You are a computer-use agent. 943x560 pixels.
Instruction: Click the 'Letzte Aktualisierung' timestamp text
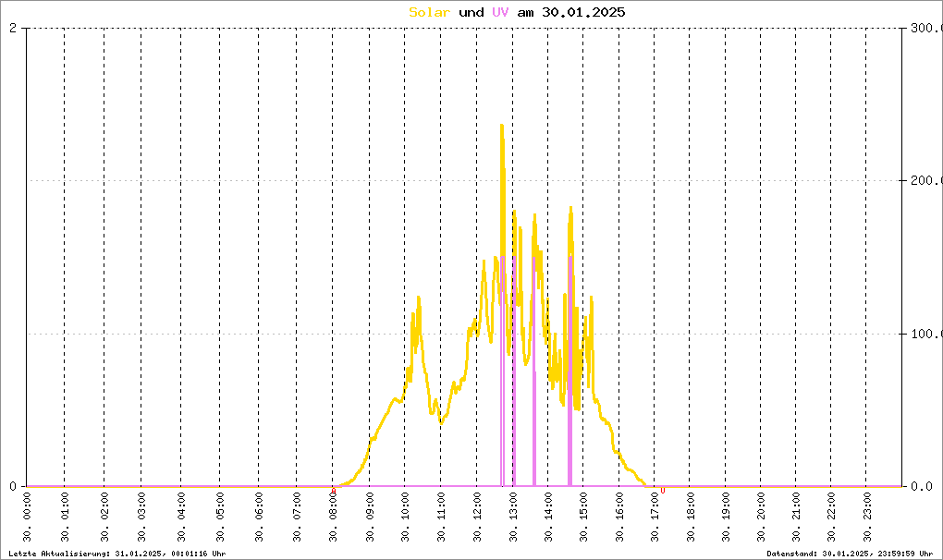pos(116,553)
